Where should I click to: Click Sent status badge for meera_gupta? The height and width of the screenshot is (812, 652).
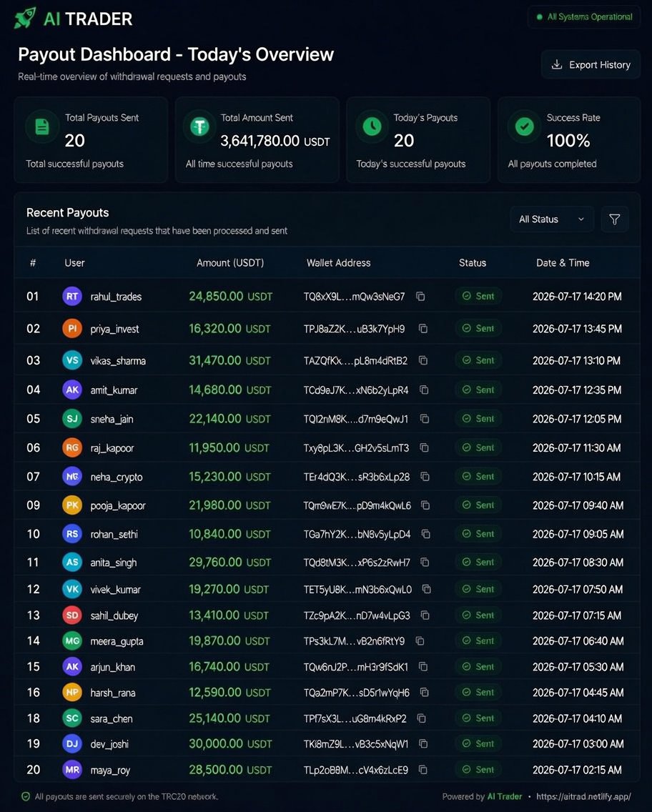tap(478, 640)
